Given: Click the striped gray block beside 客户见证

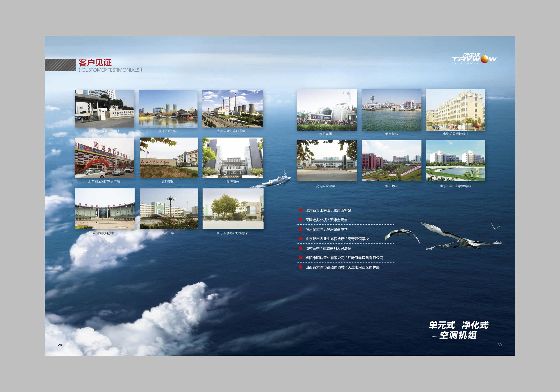Looking at the screenshot, I should click(60, 65).
